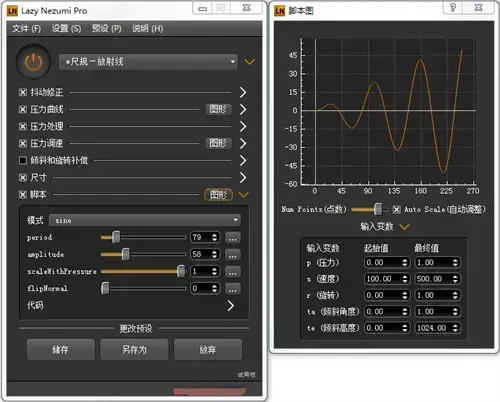Click the ellipsis button next to amplitude
500x402 pixels.
(233, 255)
